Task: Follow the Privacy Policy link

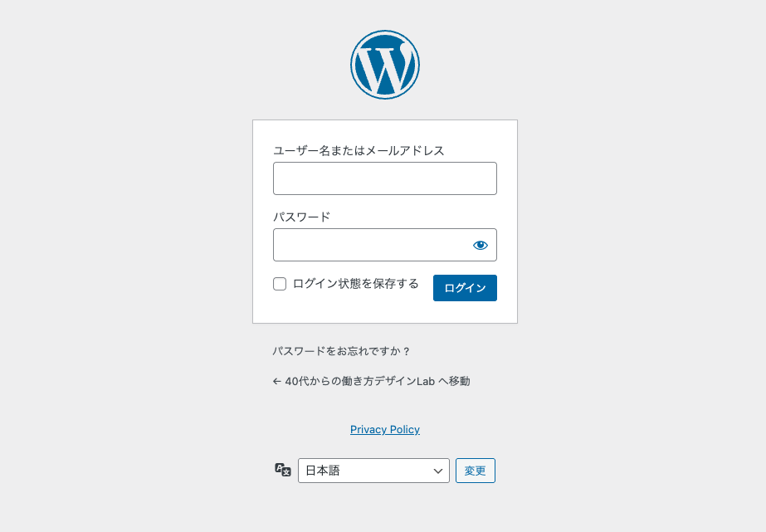Action: click(384, 429)
